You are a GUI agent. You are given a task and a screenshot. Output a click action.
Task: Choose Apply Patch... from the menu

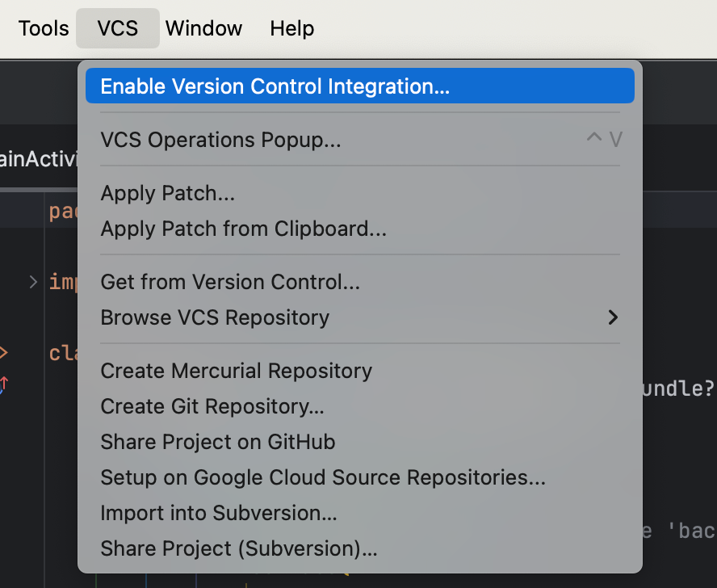168,194
